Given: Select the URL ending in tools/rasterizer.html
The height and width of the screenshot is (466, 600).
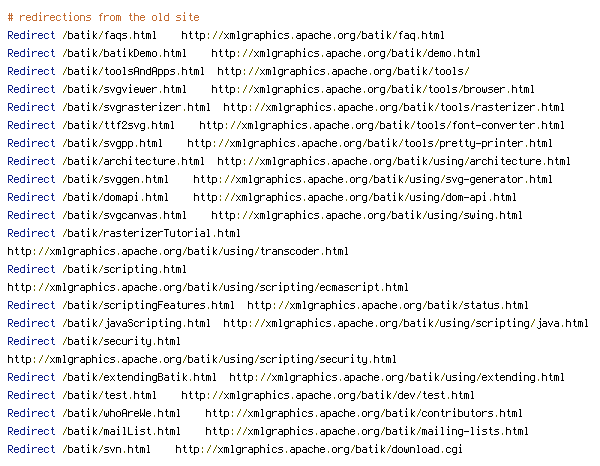Looking at the screenshot, I should click(394, 107).
